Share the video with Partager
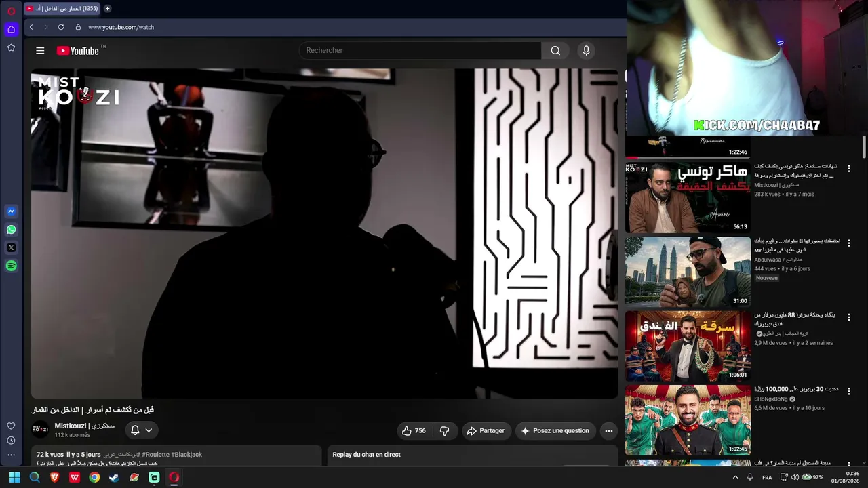The image size is (868, 488). coord(486,430)
